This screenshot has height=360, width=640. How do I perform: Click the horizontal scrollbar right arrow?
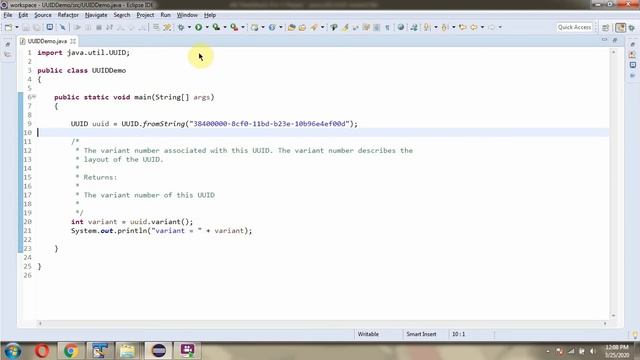(x=605, y=323)
